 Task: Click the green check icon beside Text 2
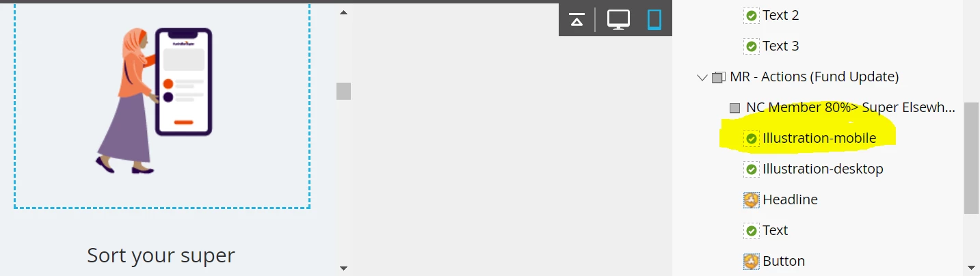click(x=752, y=15)
